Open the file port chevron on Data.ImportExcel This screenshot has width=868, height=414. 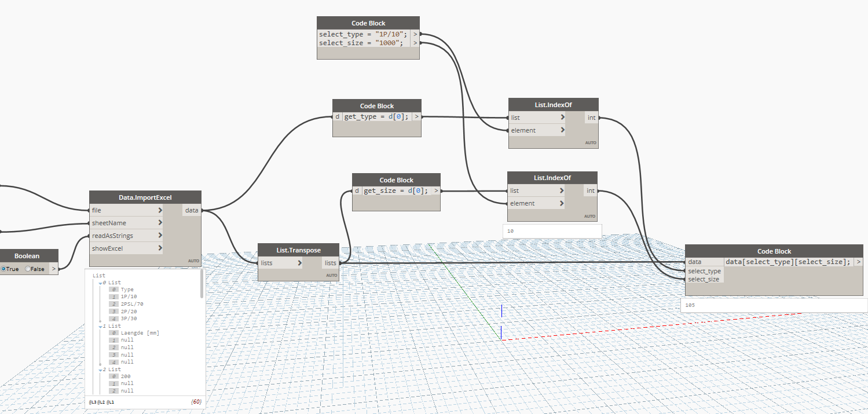pos(160,210)
